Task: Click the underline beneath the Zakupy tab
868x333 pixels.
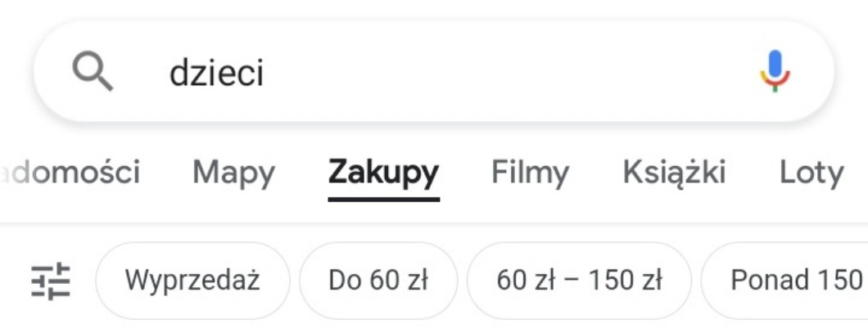Action: (383, 198)
